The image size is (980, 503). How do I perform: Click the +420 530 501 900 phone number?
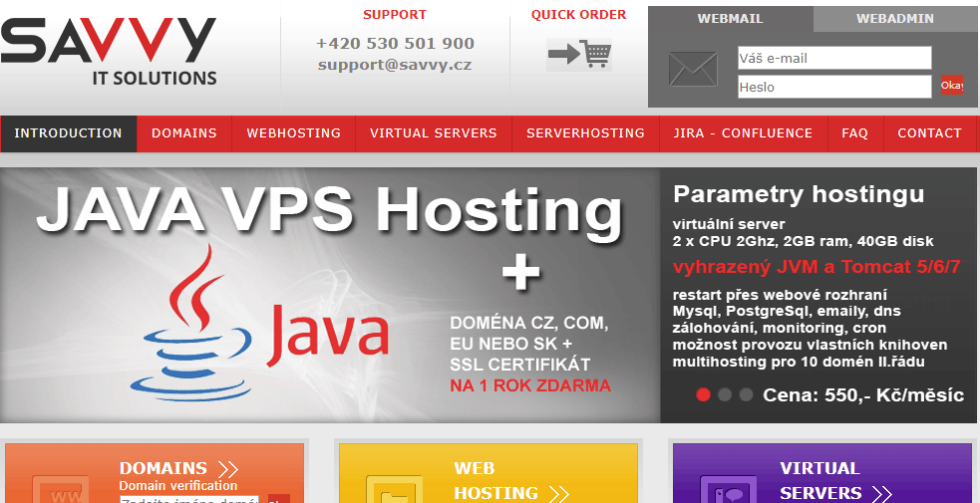[395, 44]
